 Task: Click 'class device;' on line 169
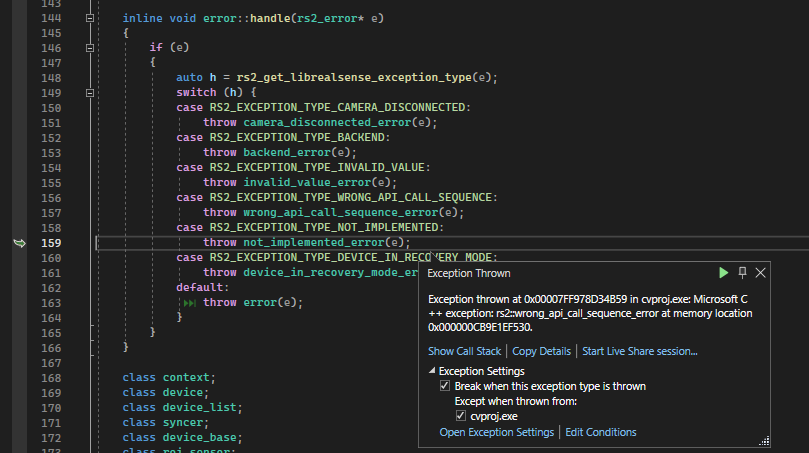point(166,392)
